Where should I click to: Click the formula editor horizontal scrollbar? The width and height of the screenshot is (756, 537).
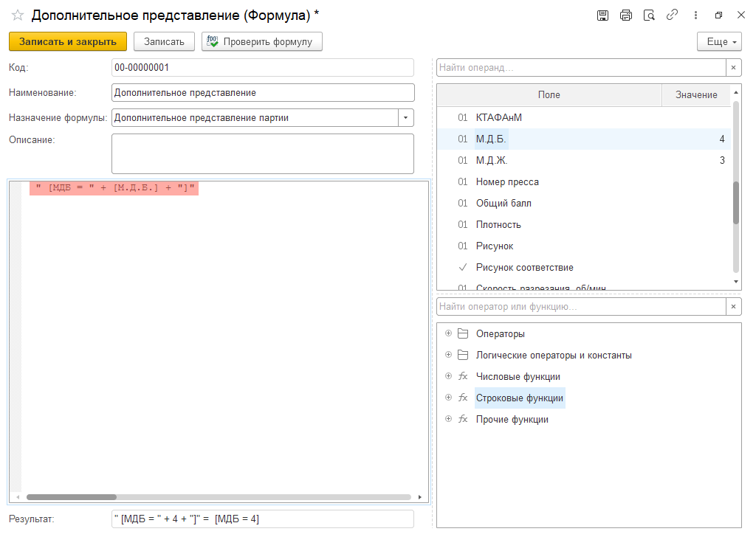tap(221, 497)
